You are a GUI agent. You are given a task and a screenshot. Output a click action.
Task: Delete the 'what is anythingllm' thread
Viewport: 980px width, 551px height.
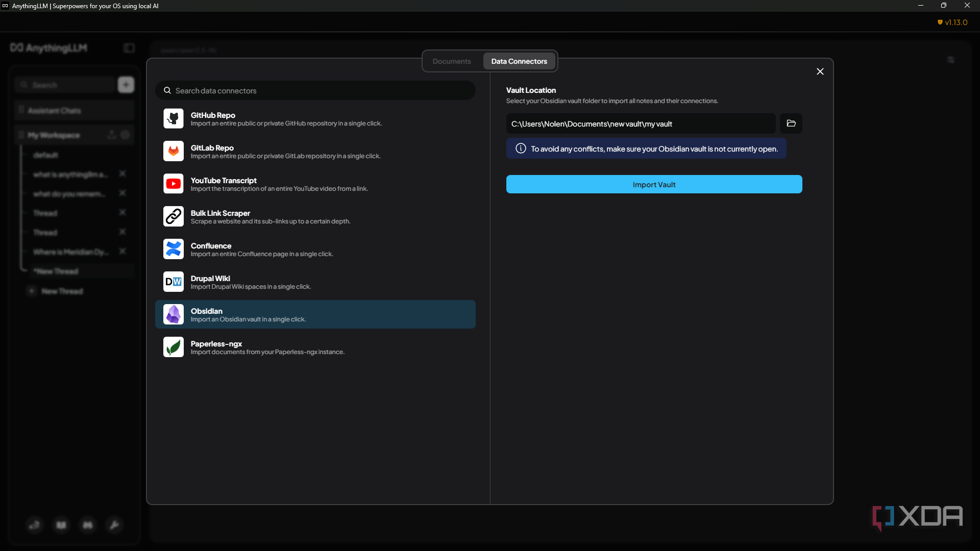[122, 173]
